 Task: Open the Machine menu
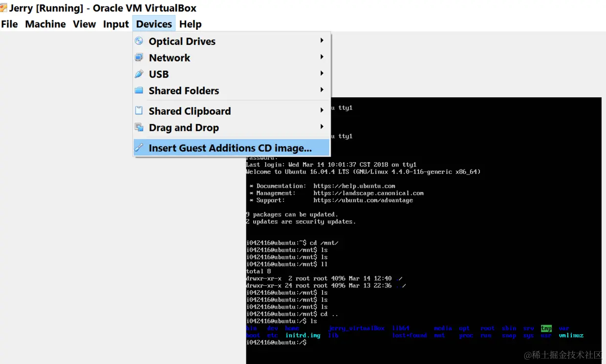click(x=45, y=24)
